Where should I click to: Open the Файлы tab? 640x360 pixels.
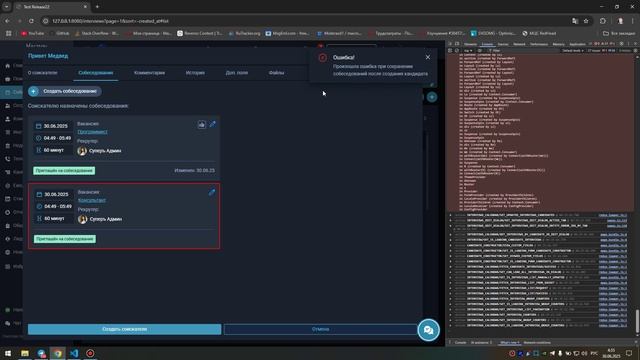point(276,73)
